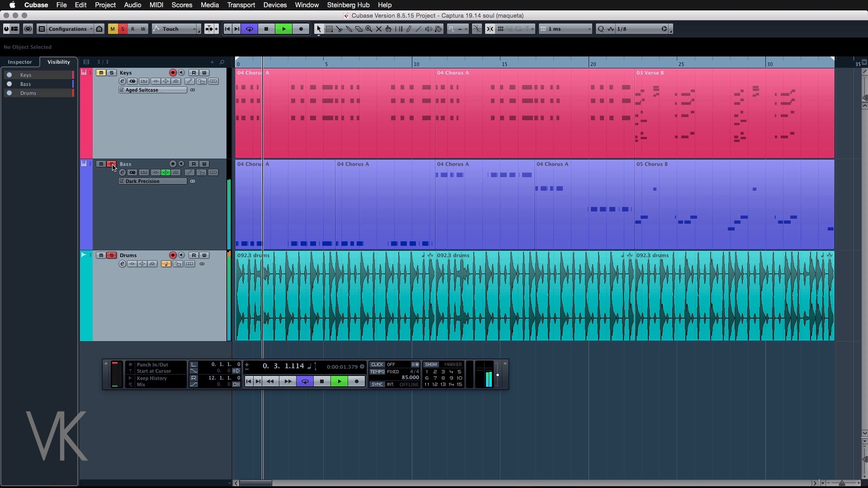868x488 pixels.
Task: Select the Scissors split tool
Action: click(x=339, y=29)
